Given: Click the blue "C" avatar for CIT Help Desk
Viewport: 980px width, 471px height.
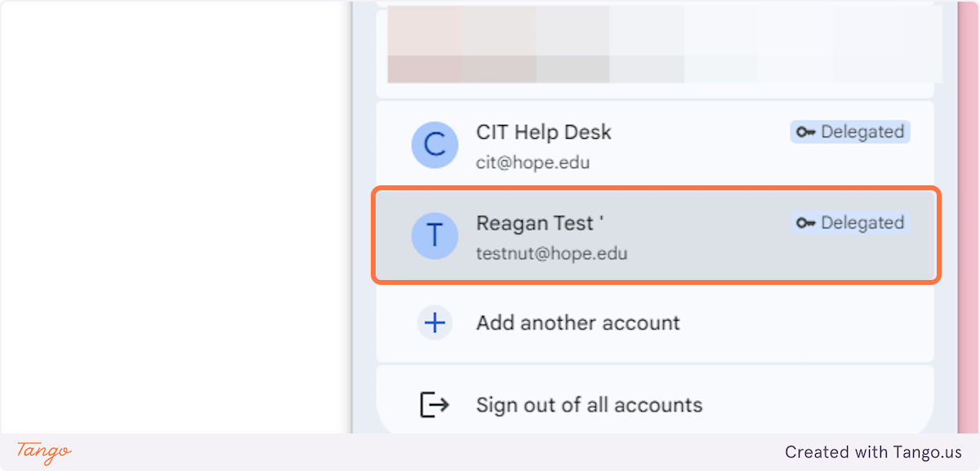Looking at the screenshot, I should pyautogui.click(x=434, y=144).
